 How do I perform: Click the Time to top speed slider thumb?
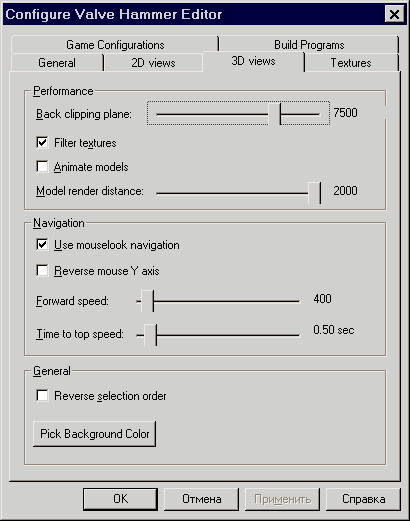coord(150,335)
